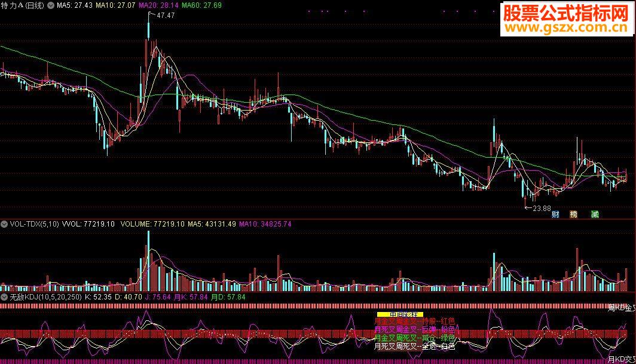Click the 月KD交叉 label at bottom right

pos(622,359)
